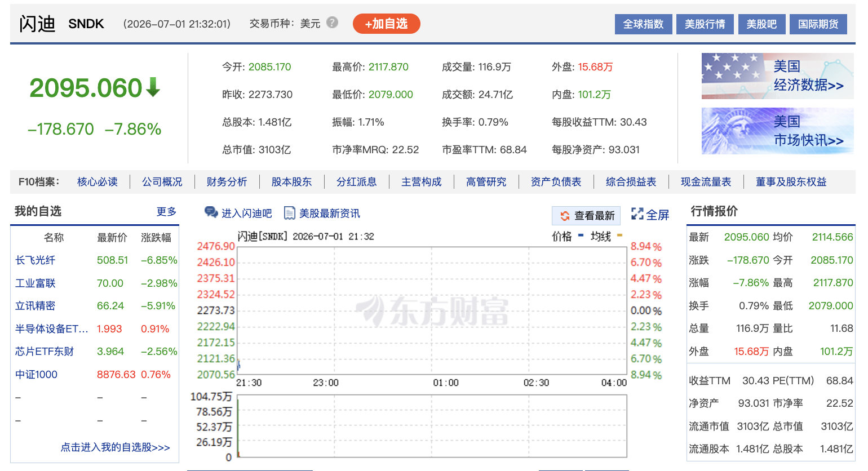Open 工业富联 from the watchlist

click(x=35, y=283)
